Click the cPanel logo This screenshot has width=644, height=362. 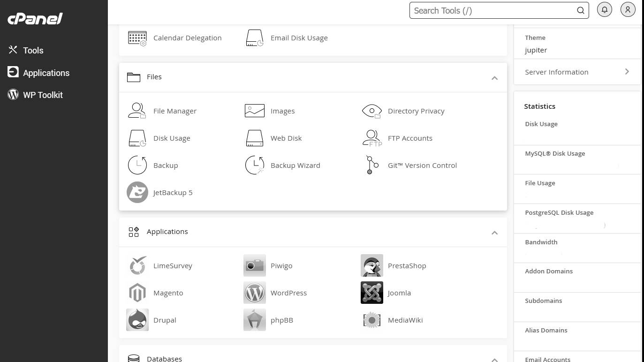pyautogui.click(x=35, y=18)
